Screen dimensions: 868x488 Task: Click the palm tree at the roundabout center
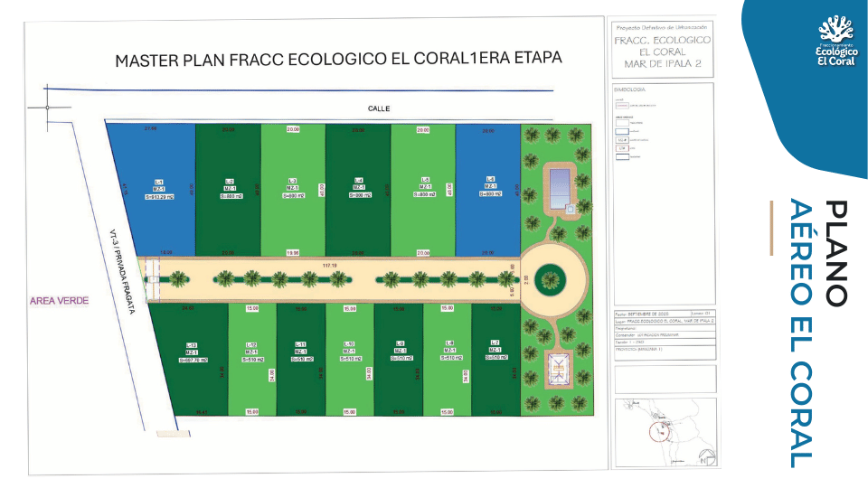coord(551,280)
